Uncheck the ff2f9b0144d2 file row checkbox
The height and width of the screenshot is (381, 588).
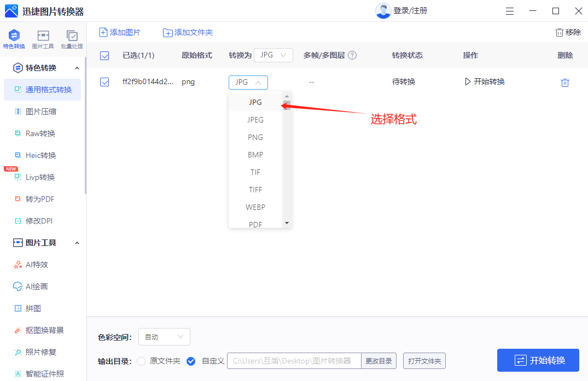[x=104, y=81]
